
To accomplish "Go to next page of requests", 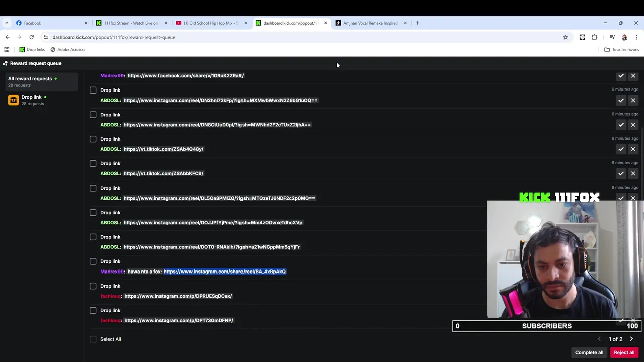I will [x=631, y=339].
